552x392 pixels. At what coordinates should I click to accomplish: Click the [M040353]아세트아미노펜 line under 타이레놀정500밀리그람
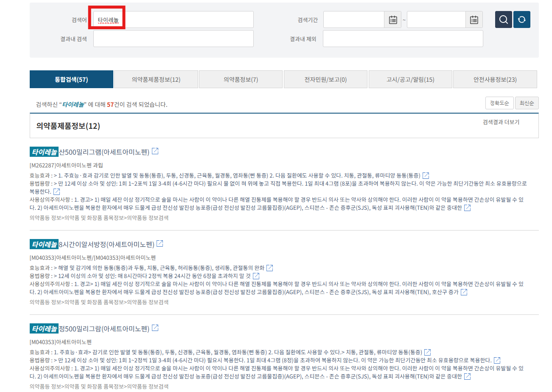coord(61,342)
